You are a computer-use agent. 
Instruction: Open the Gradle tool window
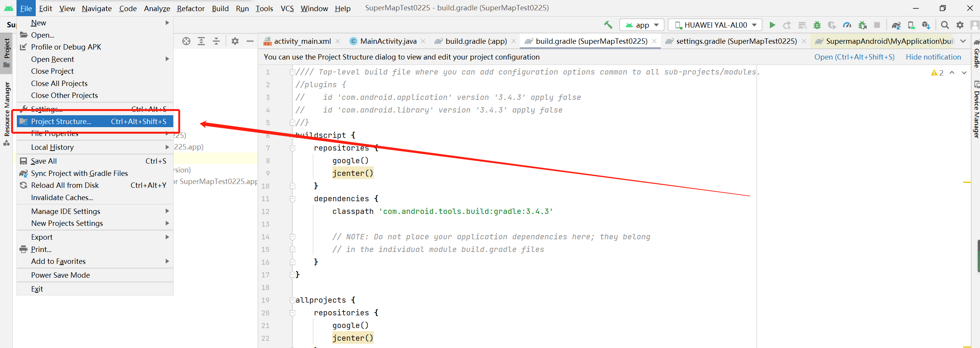(x=976, y=53)
